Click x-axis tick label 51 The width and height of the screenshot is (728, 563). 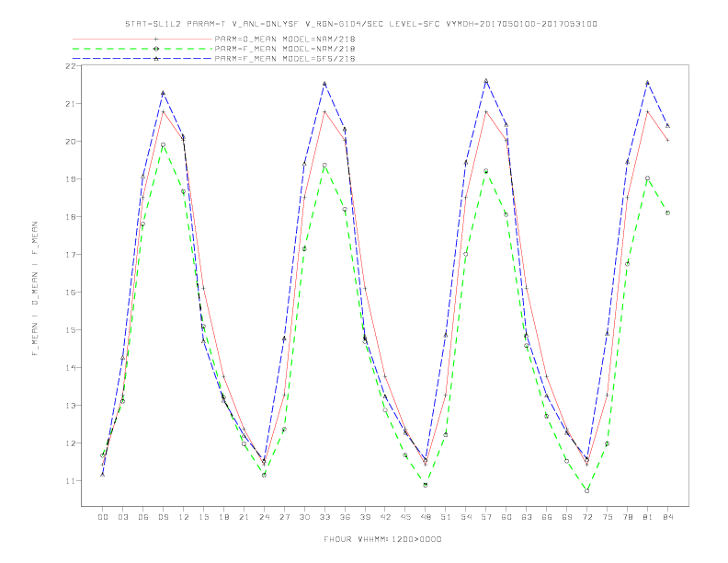coord(446,517)
